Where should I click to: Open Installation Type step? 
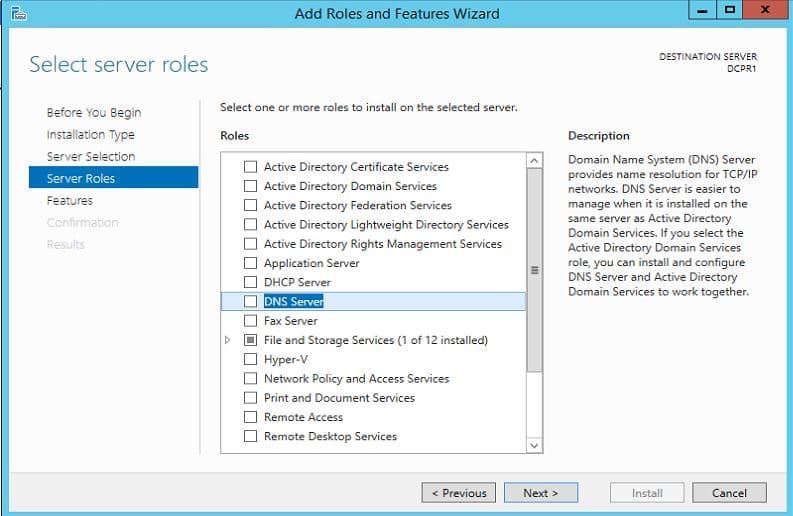(91, 135)
